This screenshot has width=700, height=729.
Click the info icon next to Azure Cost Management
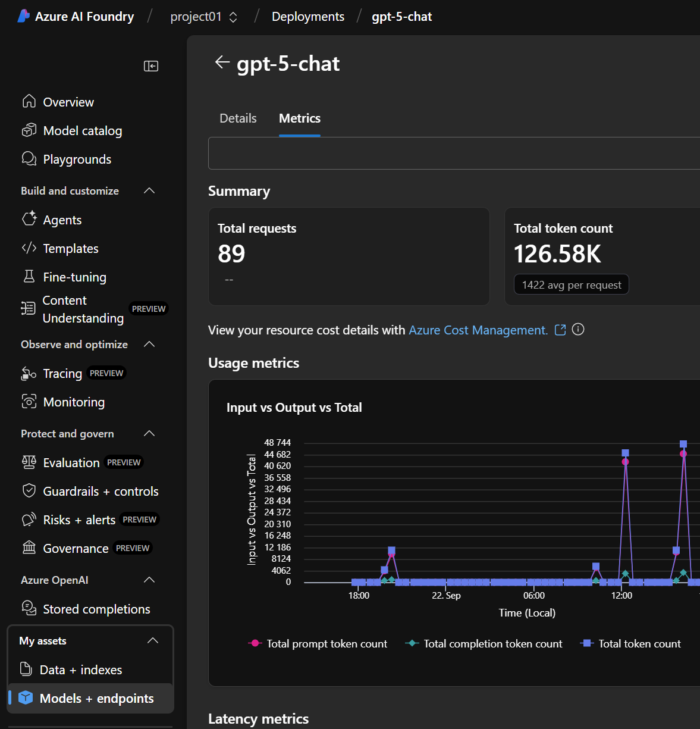[x=578, y=330]
